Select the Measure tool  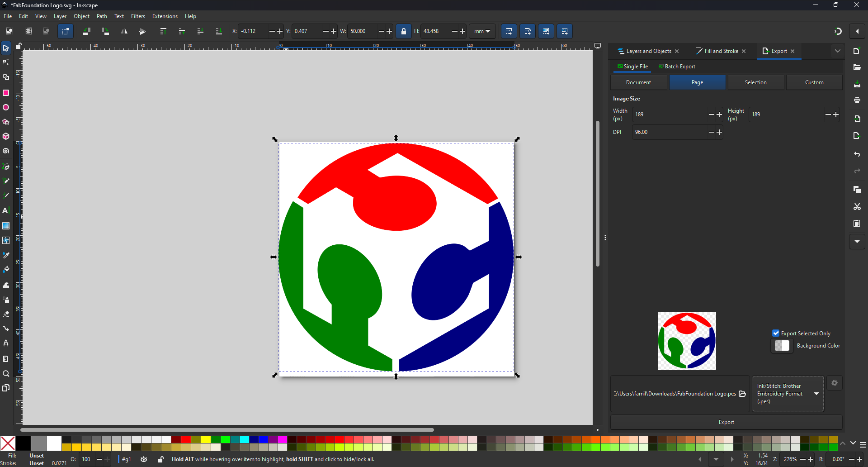coord(6,359)
